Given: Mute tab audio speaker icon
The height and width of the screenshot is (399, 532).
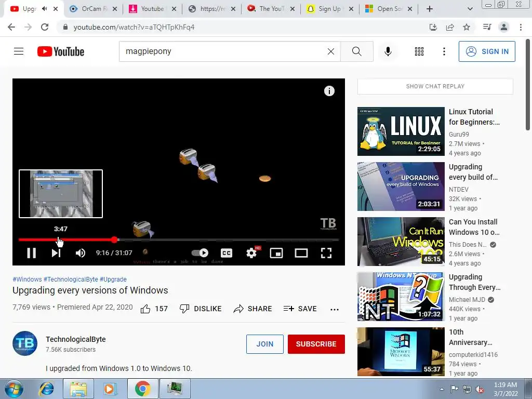Looking at the screenshot, I should (x=44, y=9).
